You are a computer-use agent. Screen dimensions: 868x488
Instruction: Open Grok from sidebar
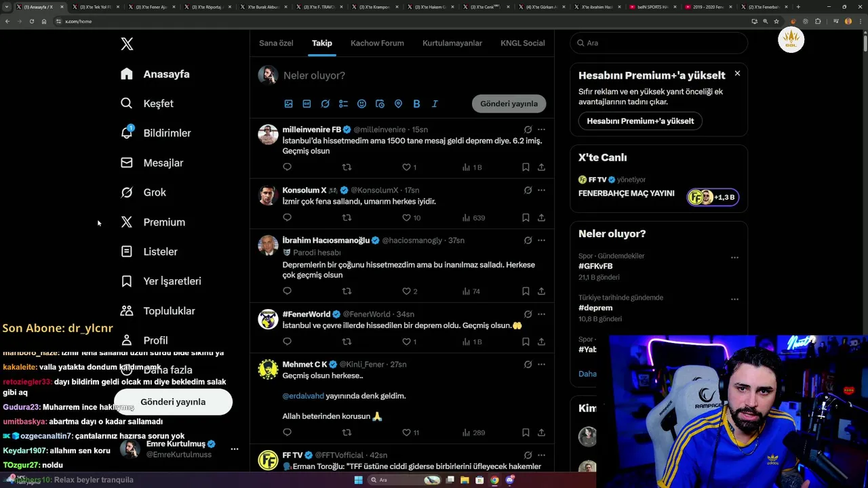click(143, 192)
